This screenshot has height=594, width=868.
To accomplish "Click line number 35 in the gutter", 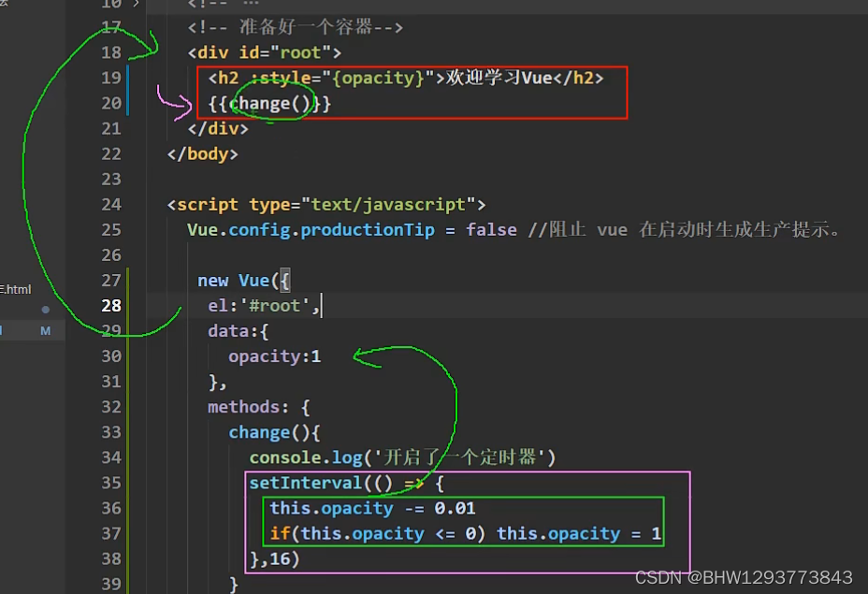I will click(x=111, y=483).
